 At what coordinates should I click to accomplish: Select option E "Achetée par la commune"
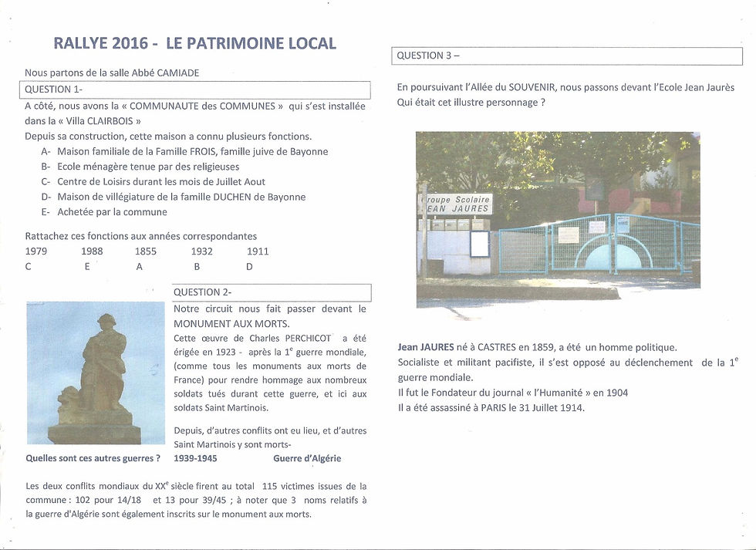[x=104, y=212]
